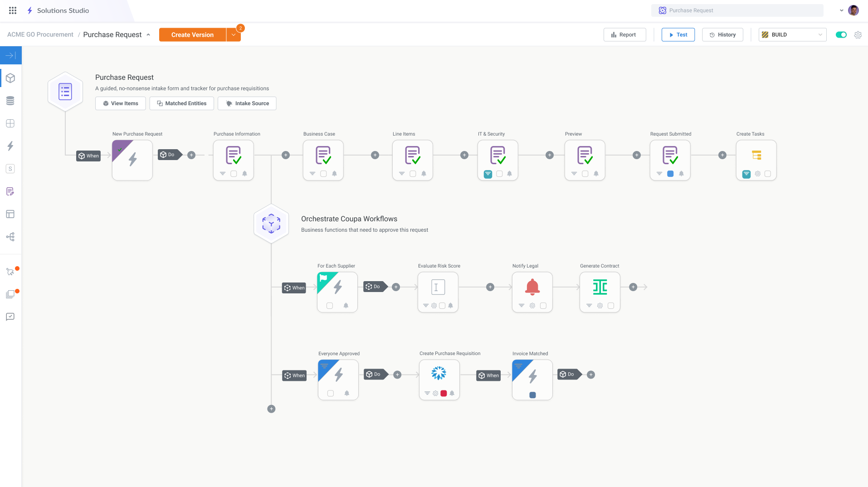Image resolution: width=868 pixels, height=487 pixels.
Task: Open the BUILD mode dropdown
Action: pos(792,35)
